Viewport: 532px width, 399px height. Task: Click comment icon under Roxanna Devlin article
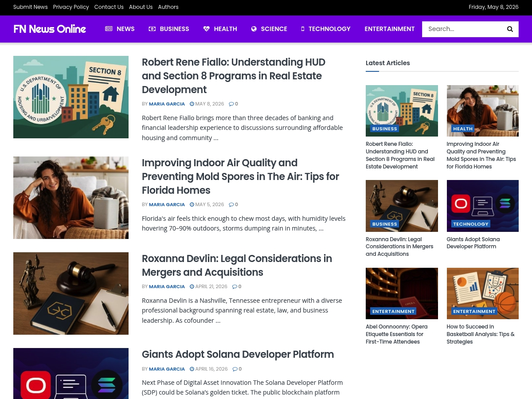(235, 286)
